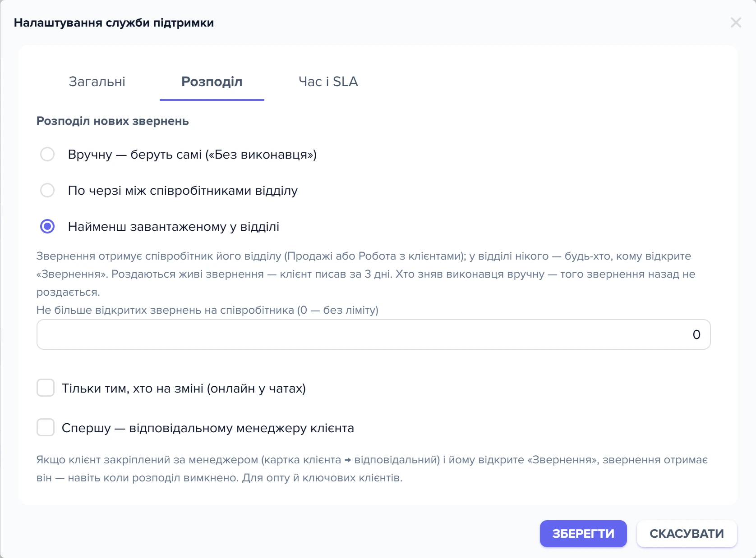Select the Вручну radio button circle
The image size is (756, 558).
point(47,154)
